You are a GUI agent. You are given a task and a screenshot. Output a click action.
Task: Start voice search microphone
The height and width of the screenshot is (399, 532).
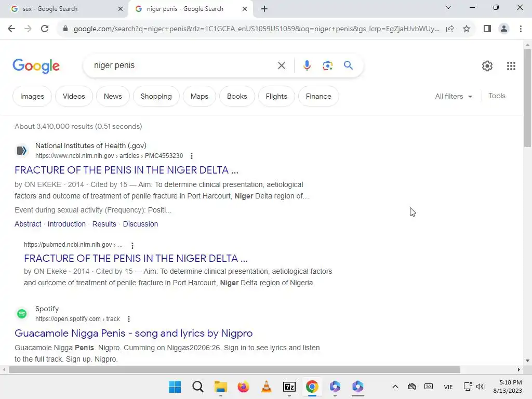tap(307, 65)
